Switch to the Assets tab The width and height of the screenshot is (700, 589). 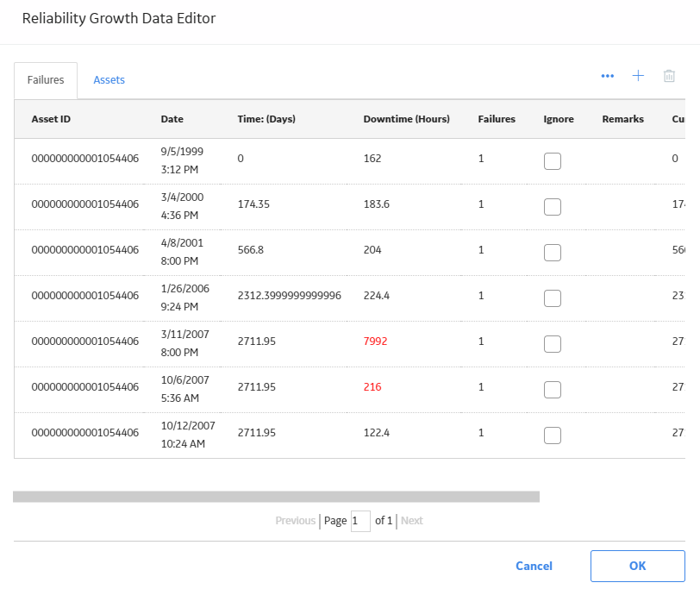pos(109,80)
